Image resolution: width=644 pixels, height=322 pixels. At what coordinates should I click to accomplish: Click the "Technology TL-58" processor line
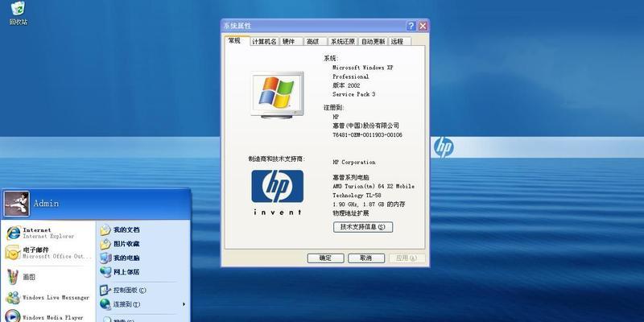[x=357, y=196]
